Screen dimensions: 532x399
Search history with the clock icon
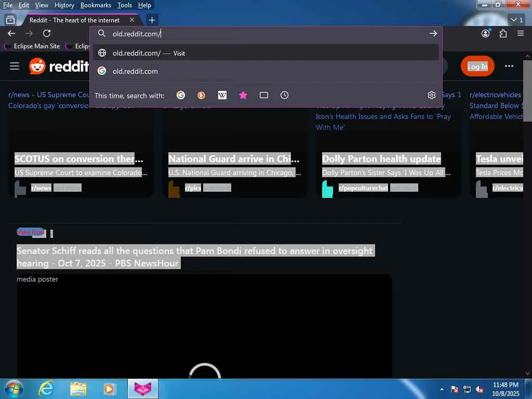284,96
